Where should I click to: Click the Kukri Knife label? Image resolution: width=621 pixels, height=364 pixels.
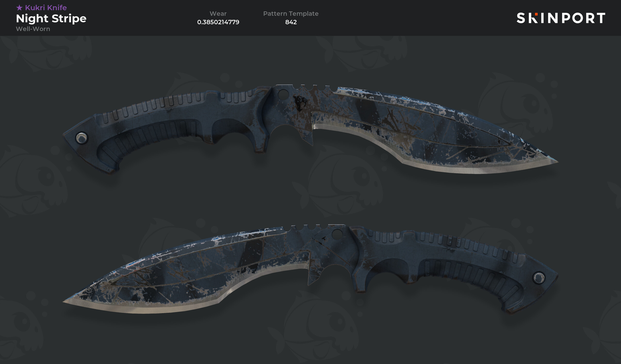coord(46,8)
